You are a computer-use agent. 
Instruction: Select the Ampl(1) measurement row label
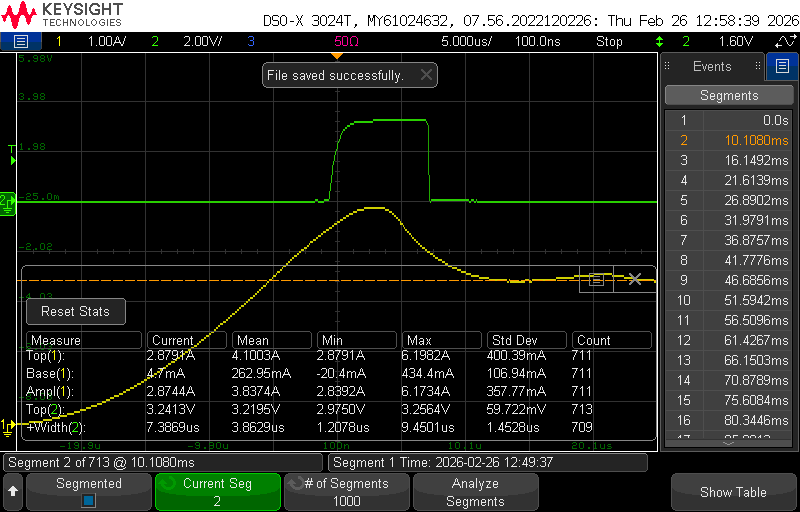click(x=49, y=392)
